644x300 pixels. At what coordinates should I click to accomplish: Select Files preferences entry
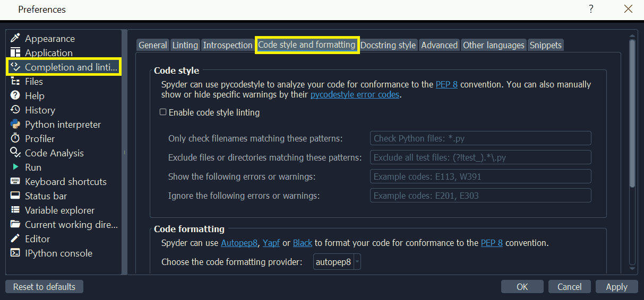click(64, 81)
